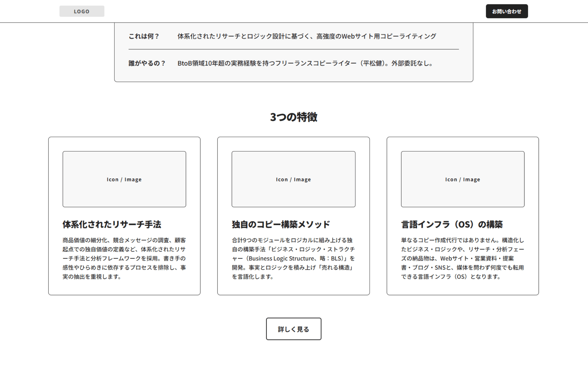This screenshot has width=588, height=372.
Task: Select the 体系化されたリサーチ手法 heading
Action: pos(112,224)
